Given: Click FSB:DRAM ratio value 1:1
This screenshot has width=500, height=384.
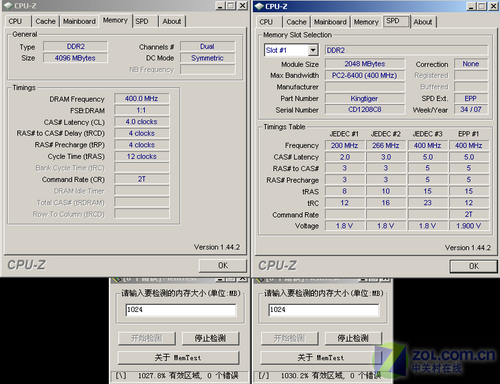Looking at the screenshot, I should pos(142,110).
